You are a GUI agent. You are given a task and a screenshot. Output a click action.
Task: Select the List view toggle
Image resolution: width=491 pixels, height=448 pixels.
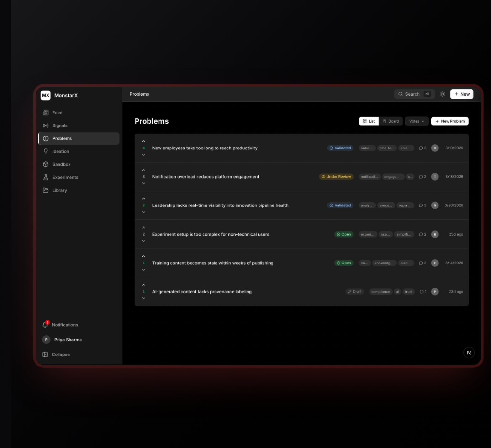(369, 121)
